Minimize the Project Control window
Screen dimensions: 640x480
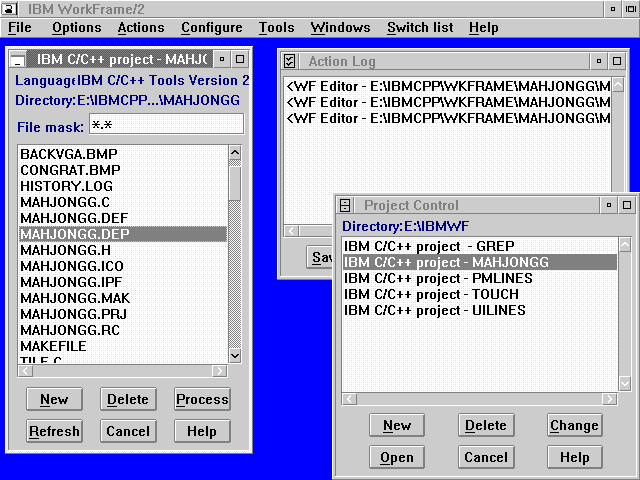pos(609,205)
